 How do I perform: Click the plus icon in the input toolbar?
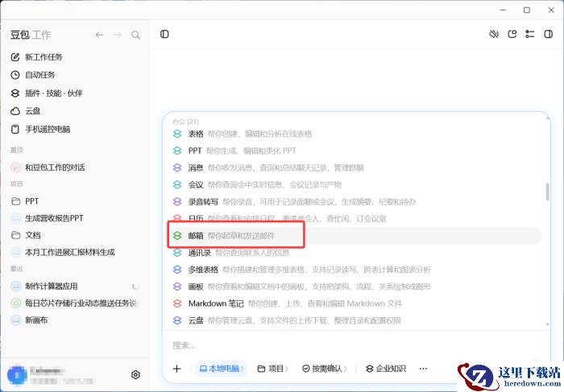pyautogui.click(x=176, y=369)
